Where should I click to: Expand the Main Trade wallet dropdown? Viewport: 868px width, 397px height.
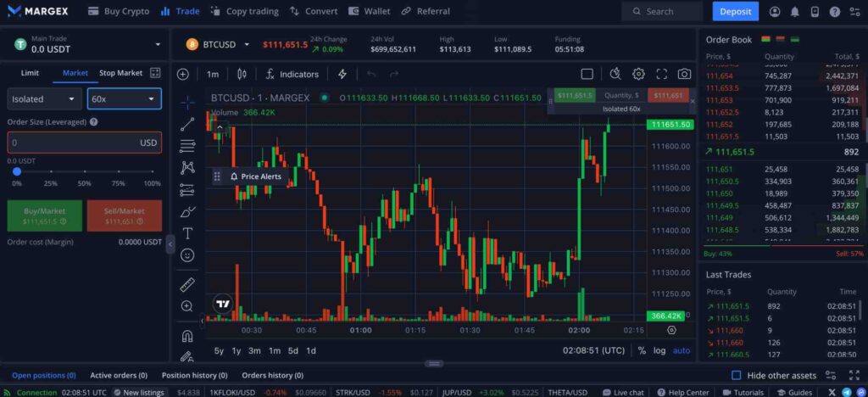(158, 44)
